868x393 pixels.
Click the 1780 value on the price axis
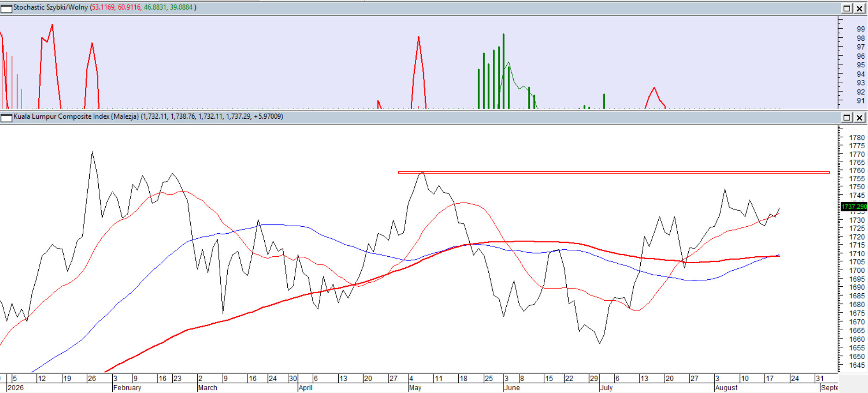point(857,138)
